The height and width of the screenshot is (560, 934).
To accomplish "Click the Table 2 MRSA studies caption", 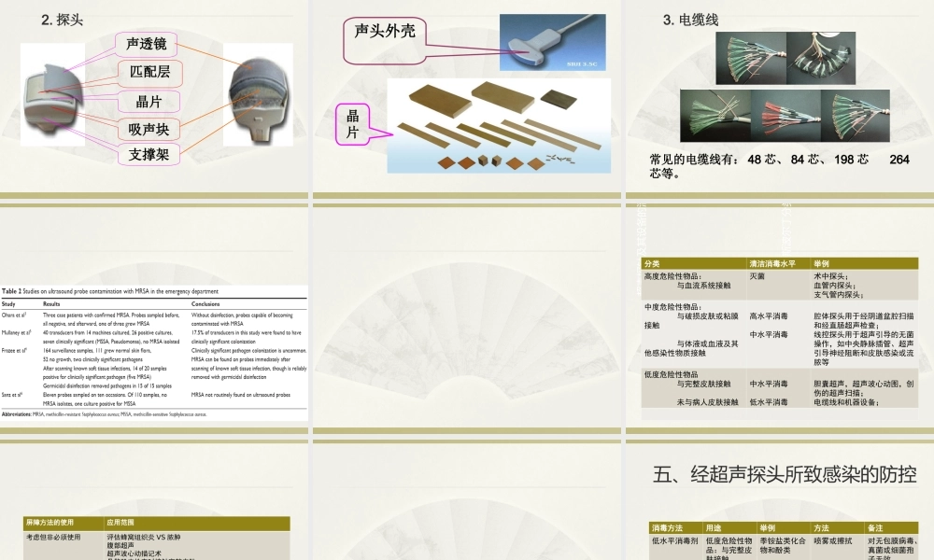I will coord(109,291).
